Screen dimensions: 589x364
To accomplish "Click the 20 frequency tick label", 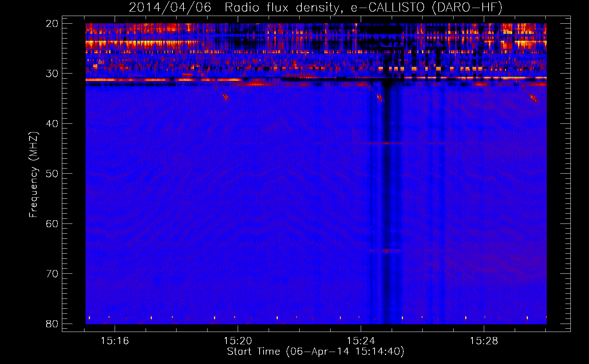I will (x=52, y=24).
